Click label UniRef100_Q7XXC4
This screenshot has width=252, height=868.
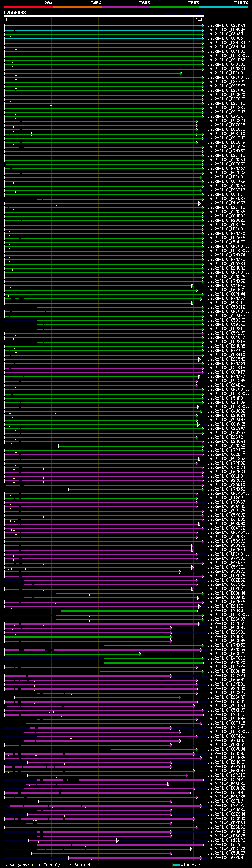(x=226, y=467)
